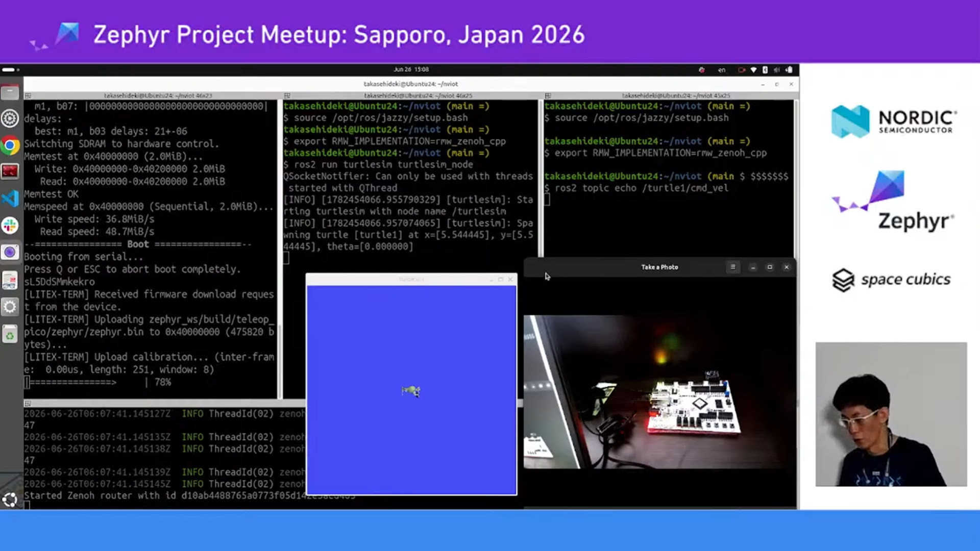Select the purple Camera app in the dock

click(10, 252)
